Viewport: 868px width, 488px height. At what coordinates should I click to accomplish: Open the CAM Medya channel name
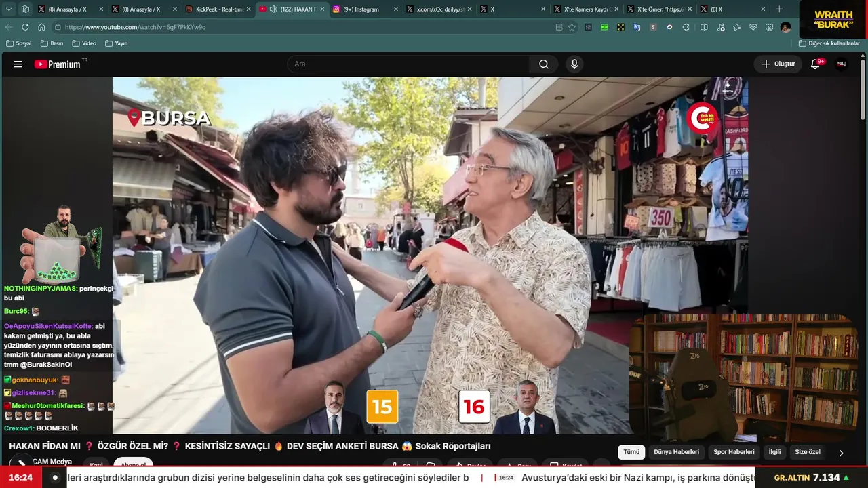pos(52,462)
